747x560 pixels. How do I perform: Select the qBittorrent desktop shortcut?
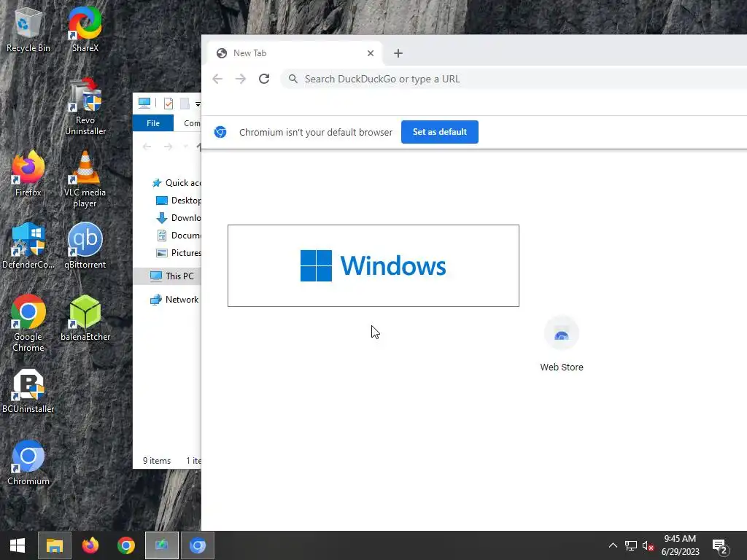tap(85, 246)
